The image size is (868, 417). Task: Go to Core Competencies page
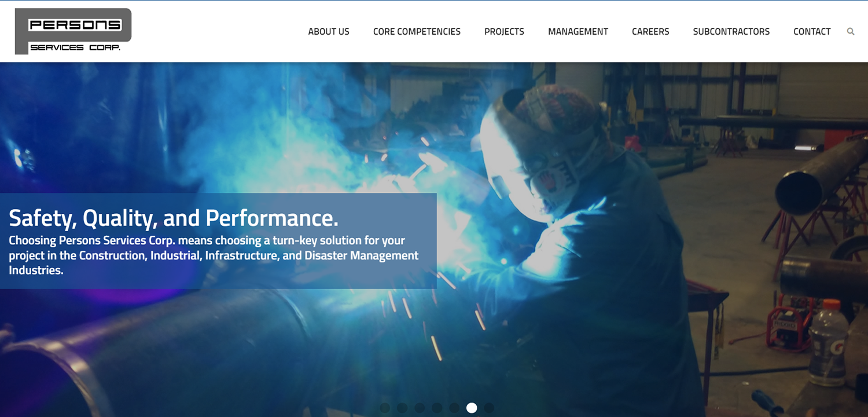tap(417, 32)
